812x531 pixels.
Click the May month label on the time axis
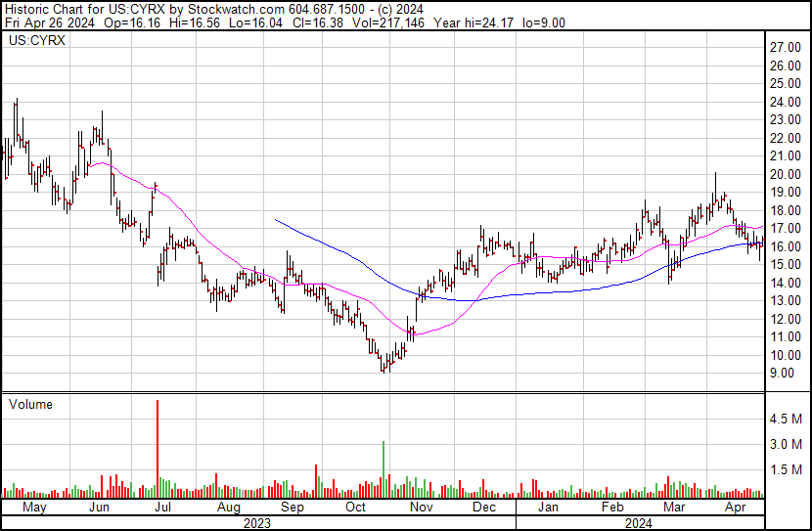pyautogui.click(x=34, y=508)
